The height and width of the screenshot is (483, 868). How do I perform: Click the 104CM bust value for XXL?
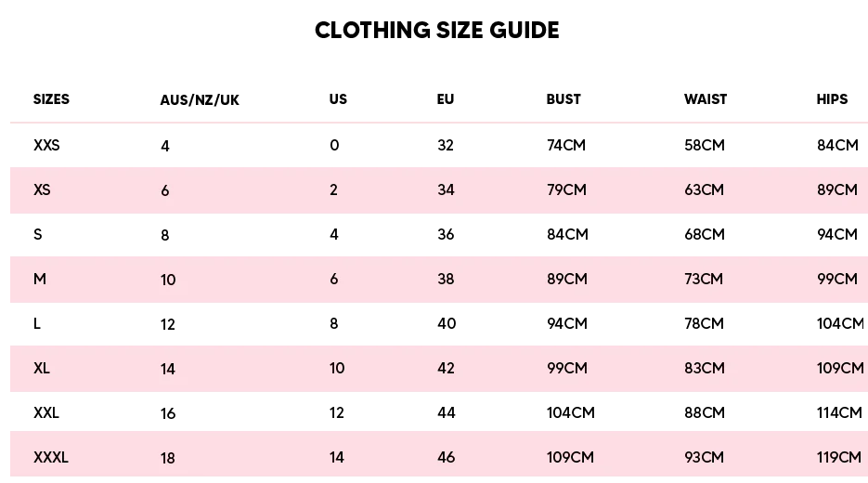tap(571, 412)
